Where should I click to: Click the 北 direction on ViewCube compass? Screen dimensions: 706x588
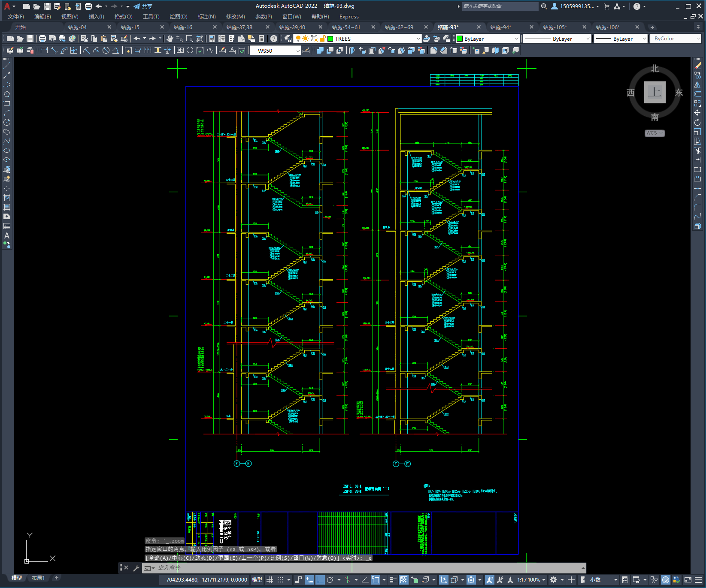[654, 69]
